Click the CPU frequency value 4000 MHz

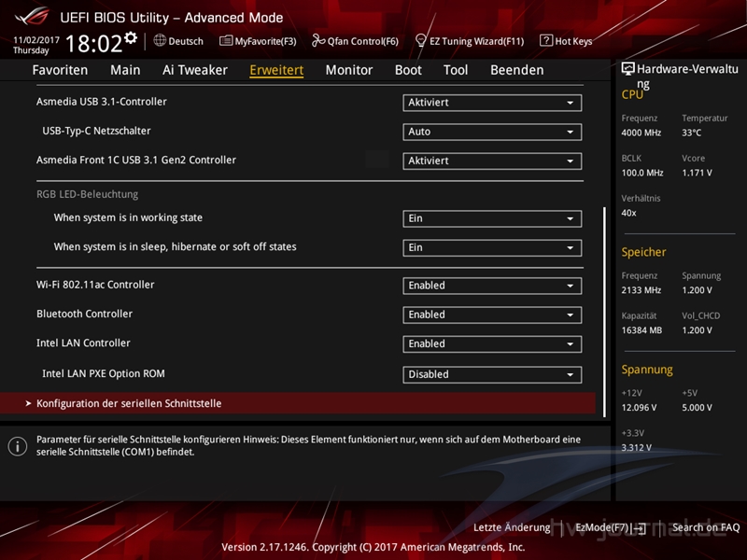pyautogui.click(x=641, y=133)
